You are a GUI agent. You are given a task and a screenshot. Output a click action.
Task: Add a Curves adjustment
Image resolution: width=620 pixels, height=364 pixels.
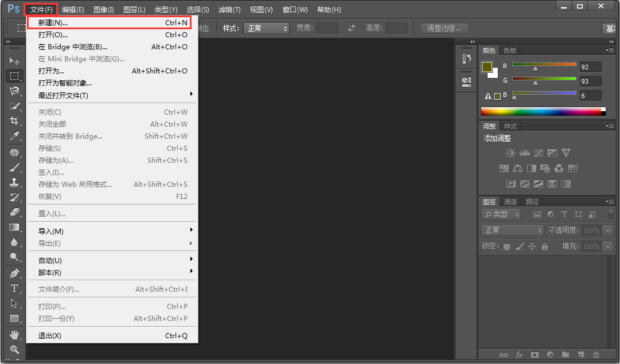tap(539, 152)
